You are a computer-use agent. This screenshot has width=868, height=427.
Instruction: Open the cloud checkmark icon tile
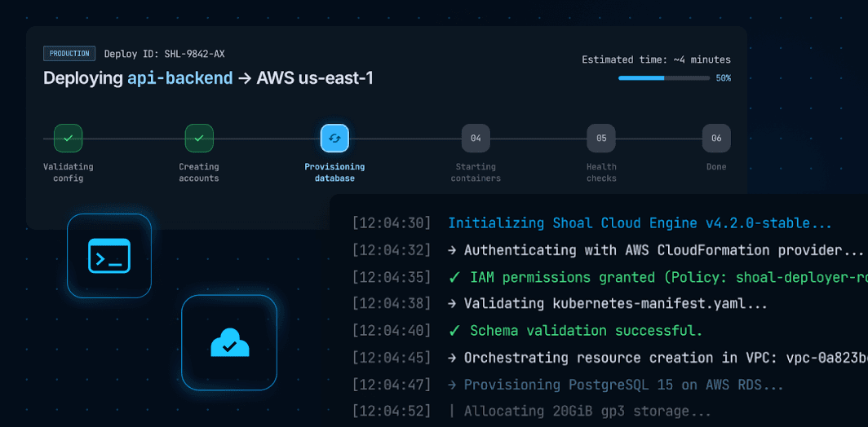tap(229, 343)
